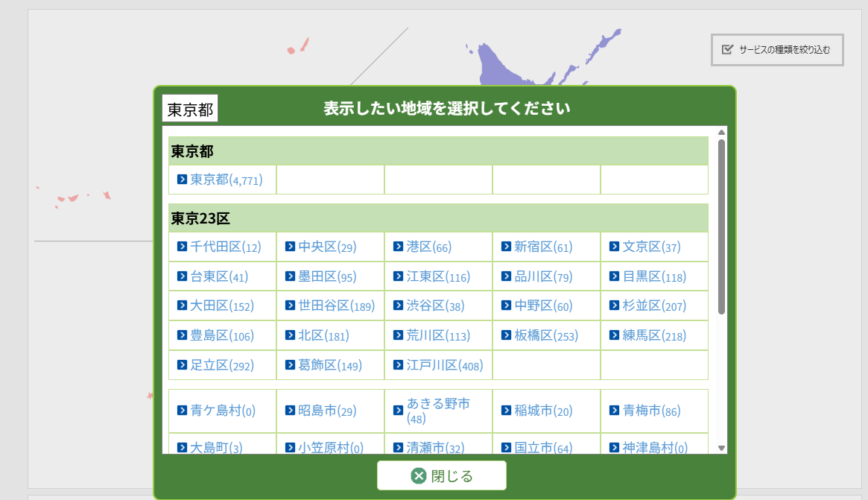Open the 渋谷区 region link
Image resolution: width=868 pixels, height=500 pixels.
click(x=425, y=306)
